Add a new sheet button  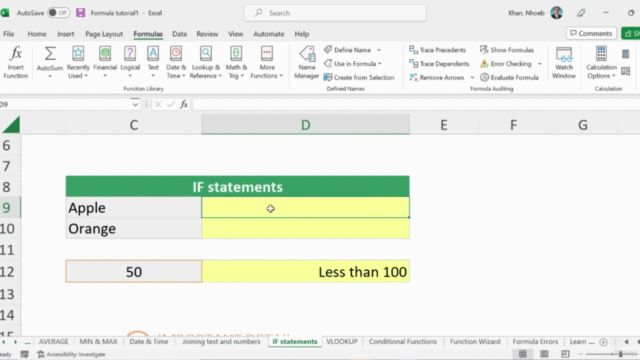(603, 342)
